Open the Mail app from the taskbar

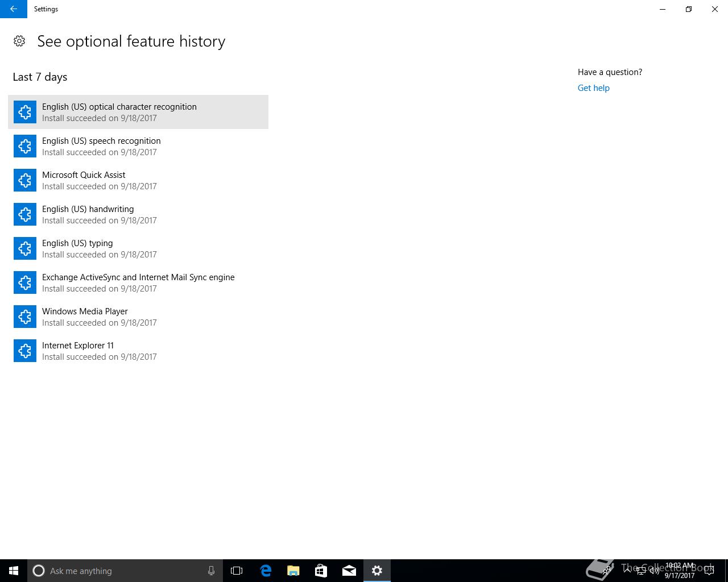349,571
